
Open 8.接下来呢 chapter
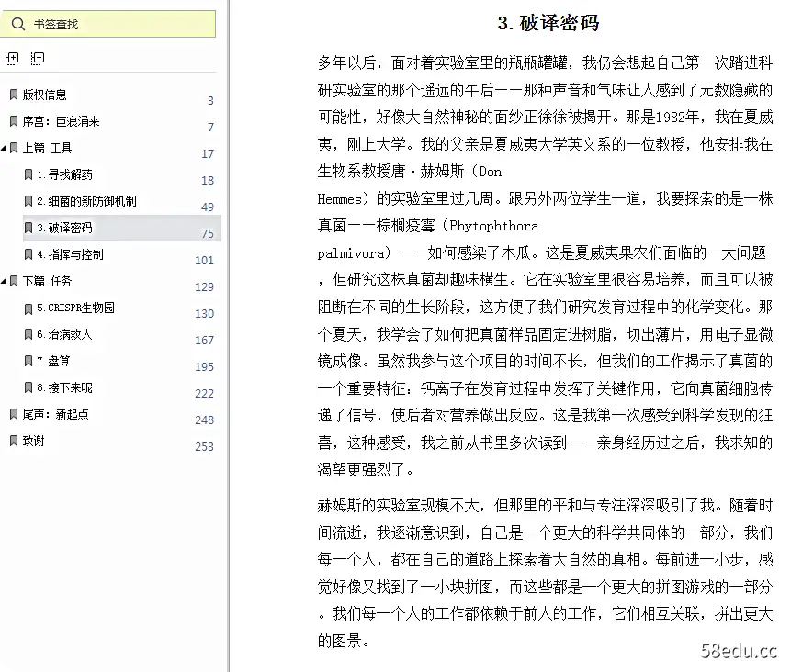tap(64, 387)
